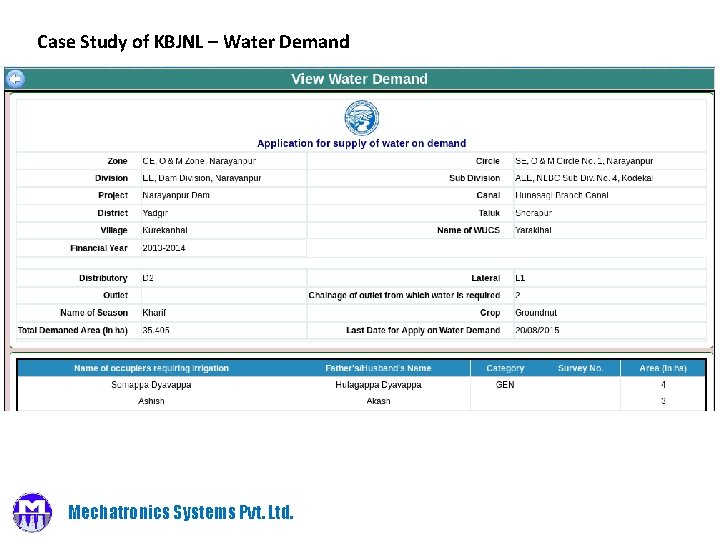
Task: Click Distributory value 'D2'
Action: tap(148, 278)
